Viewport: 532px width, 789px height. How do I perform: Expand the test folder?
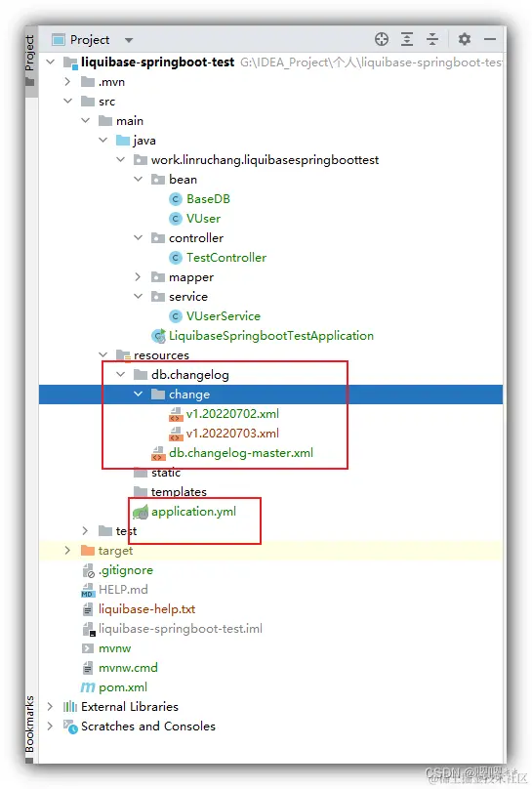click(x=86, y=531)
